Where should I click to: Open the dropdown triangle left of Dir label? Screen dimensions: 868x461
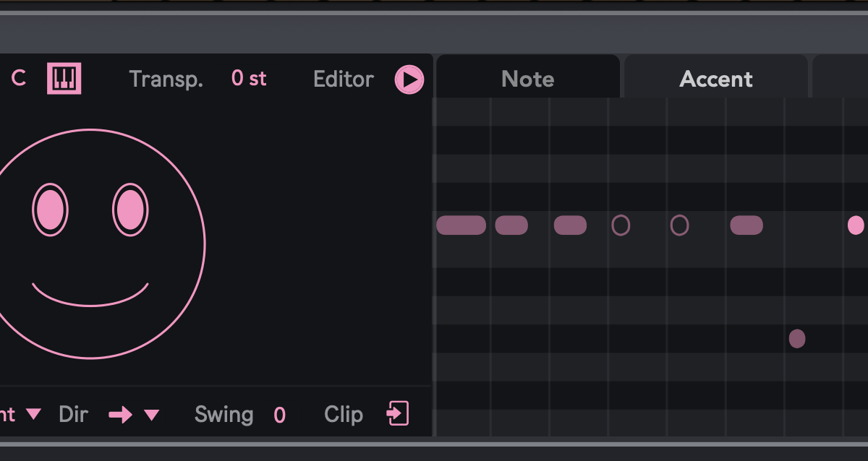coord(33,415)
